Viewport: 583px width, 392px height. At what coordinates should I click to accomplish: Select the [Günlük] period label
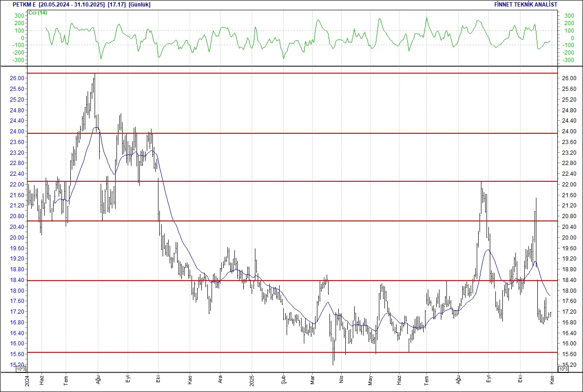coord(139,5)
